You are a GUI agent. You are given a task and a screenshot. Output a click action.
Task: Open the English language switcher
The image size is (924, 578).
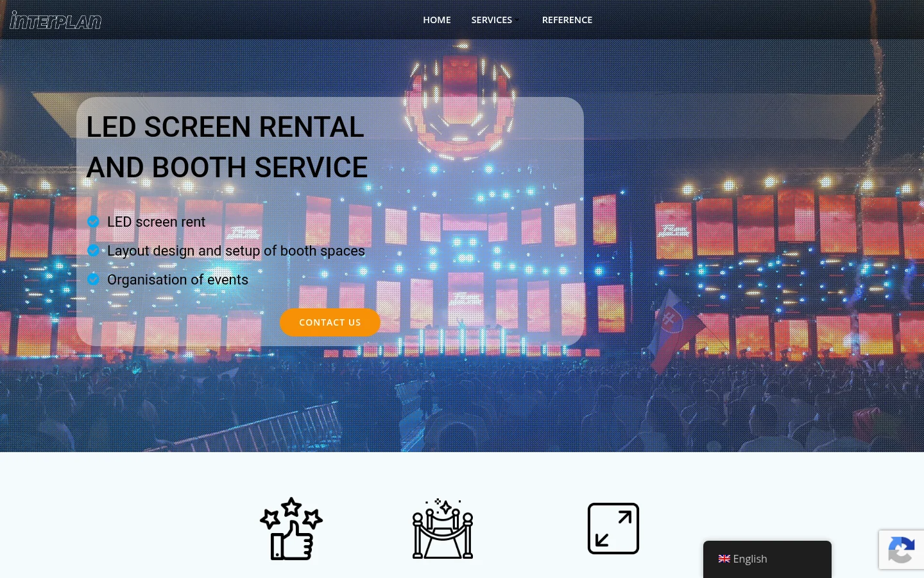click(x=767, y=559)
